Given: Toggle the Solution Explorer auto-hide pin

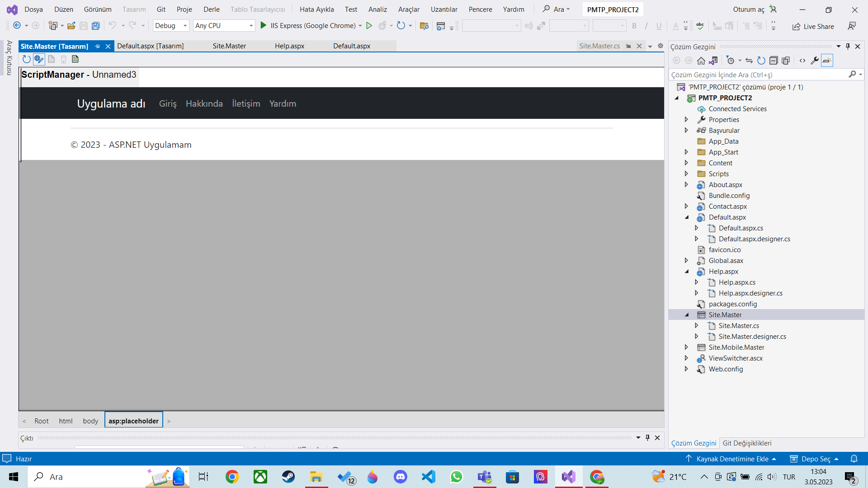Looking at the screenshot, I should [x=848, y=47].
